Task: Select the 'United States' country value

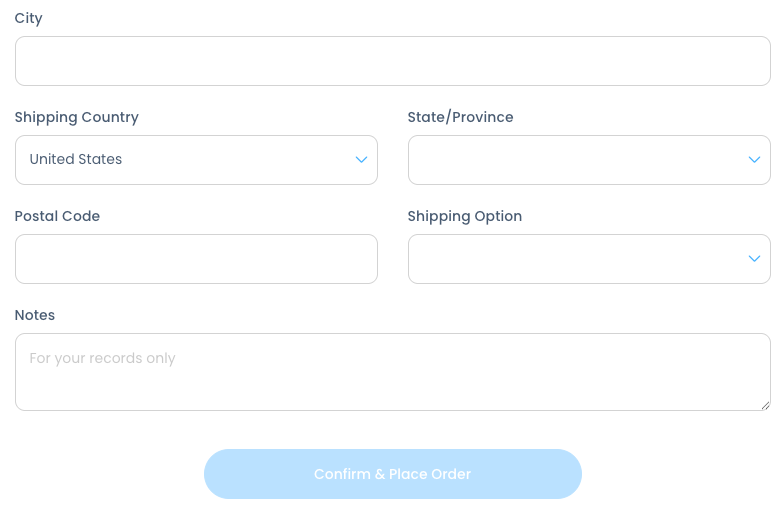Action: (x=76, y=160)
